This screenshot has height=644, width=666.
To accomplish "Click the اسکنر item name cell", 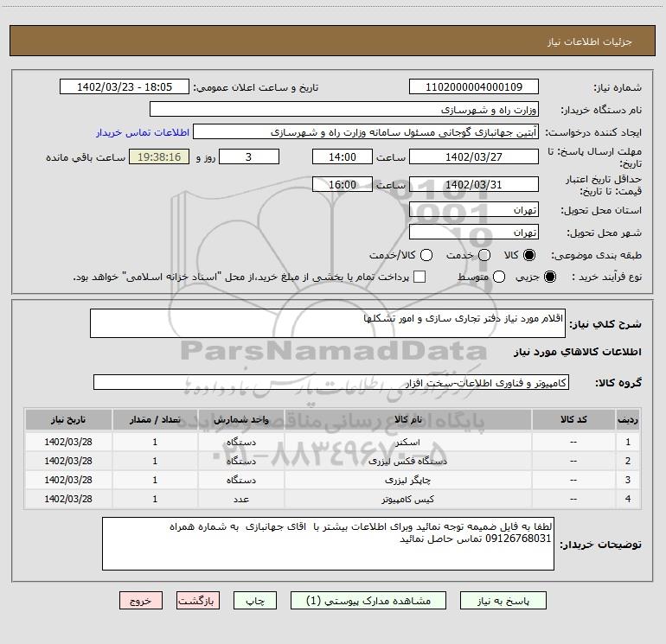I will pyautogui.click(x=407, y=442).
